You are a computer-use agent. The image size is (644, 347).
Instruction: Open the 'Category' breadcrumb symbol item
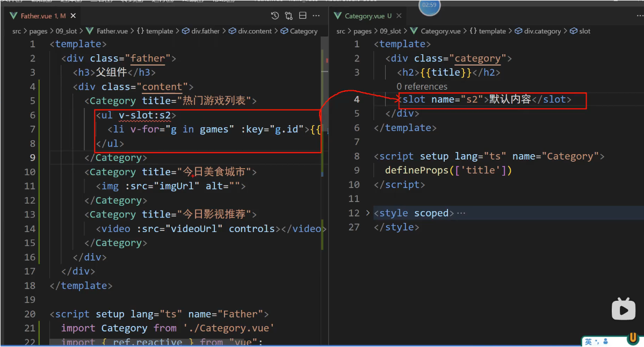[299, 31]
